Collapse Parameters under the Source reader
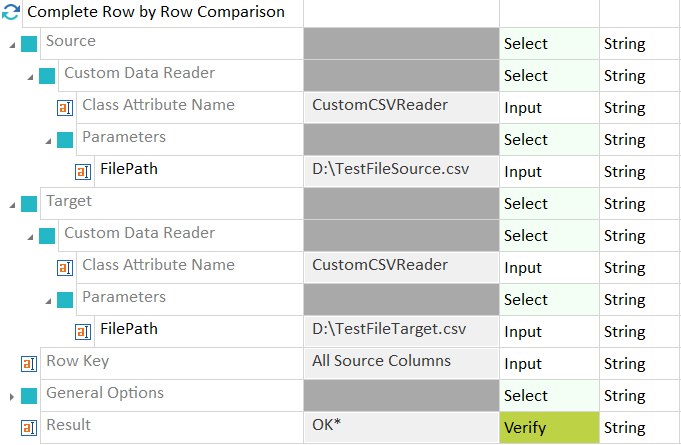The height and width of the screenshot is (445, 681). 48,140
